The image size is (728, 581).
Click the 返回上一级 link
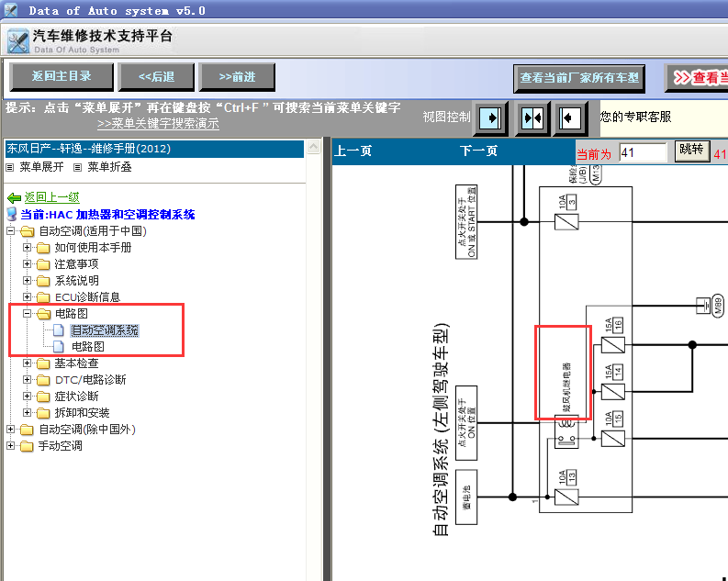52,197
